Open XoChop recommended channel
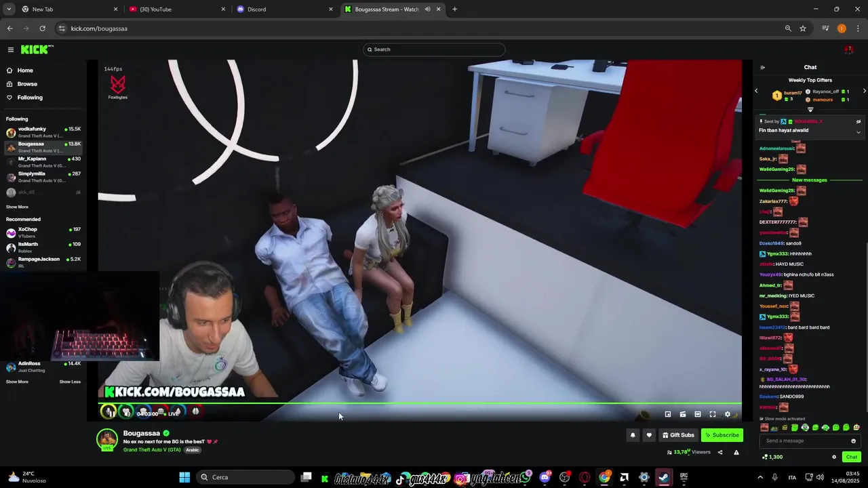868x488 pixels. click(43, 232)
